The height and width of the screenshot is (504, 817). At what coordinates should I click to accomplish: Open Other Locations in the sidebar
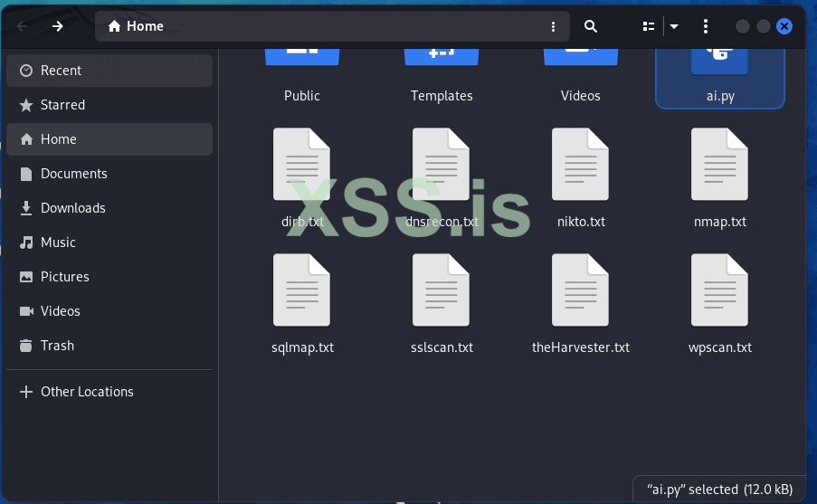click(x=109, y=392)
